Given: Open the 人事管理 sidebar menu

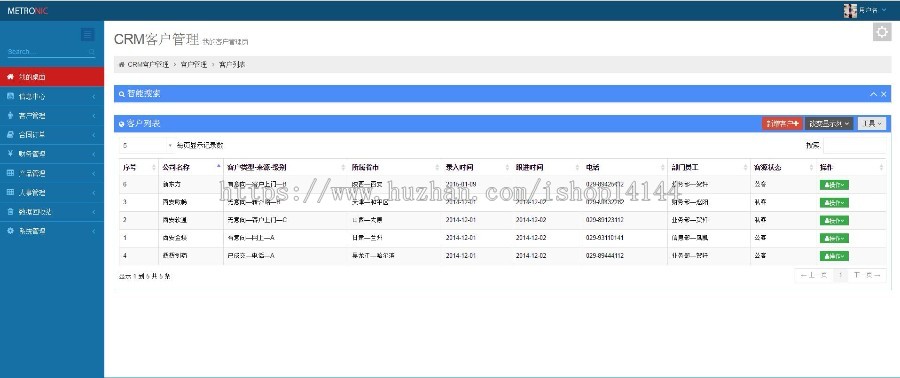Looking at the screenshot, I should coord(52,193).
